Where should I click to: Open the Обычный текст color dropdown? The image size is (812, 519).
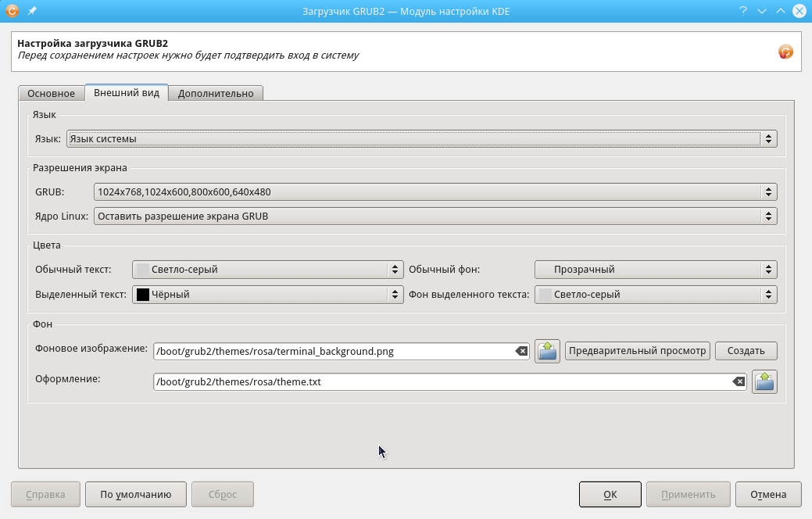point(268,270)
